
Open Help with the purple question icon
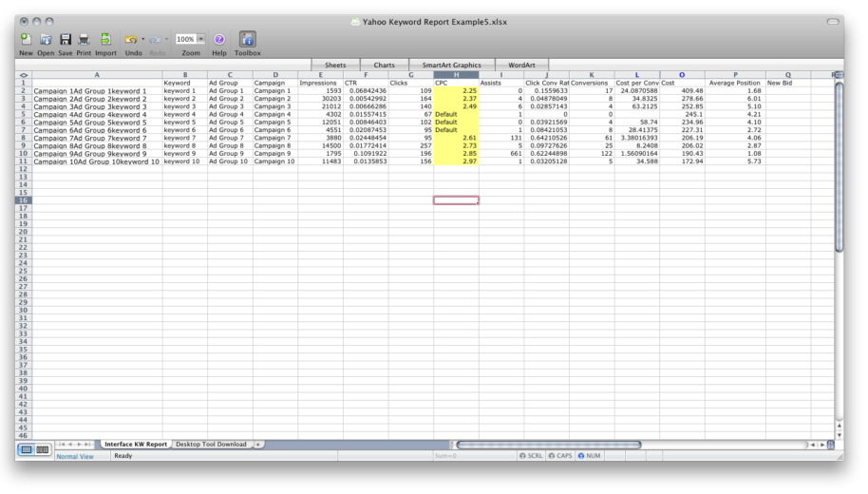[219, 39]
